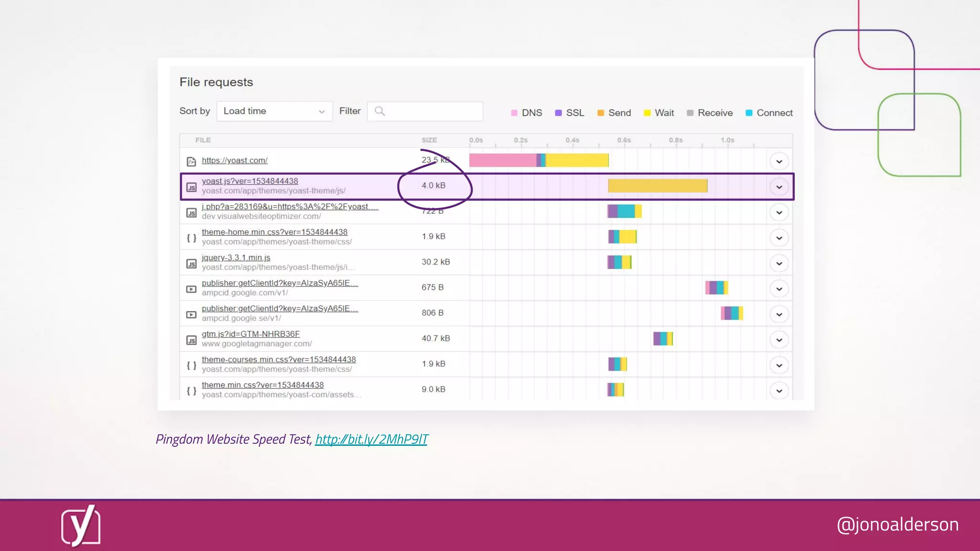
Task: Click the CSS braces icon for theme-courses.min.css
Action: coord(191,365)
